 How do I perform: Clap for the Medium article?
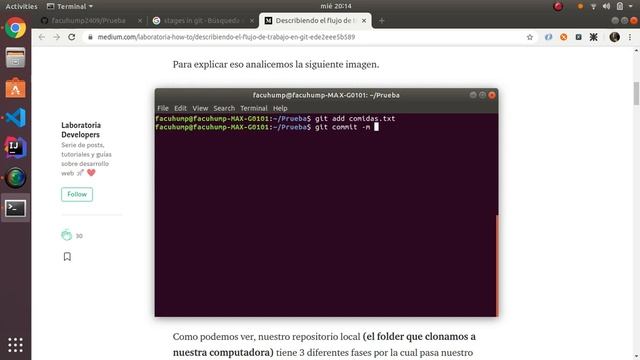click(67, 235)
